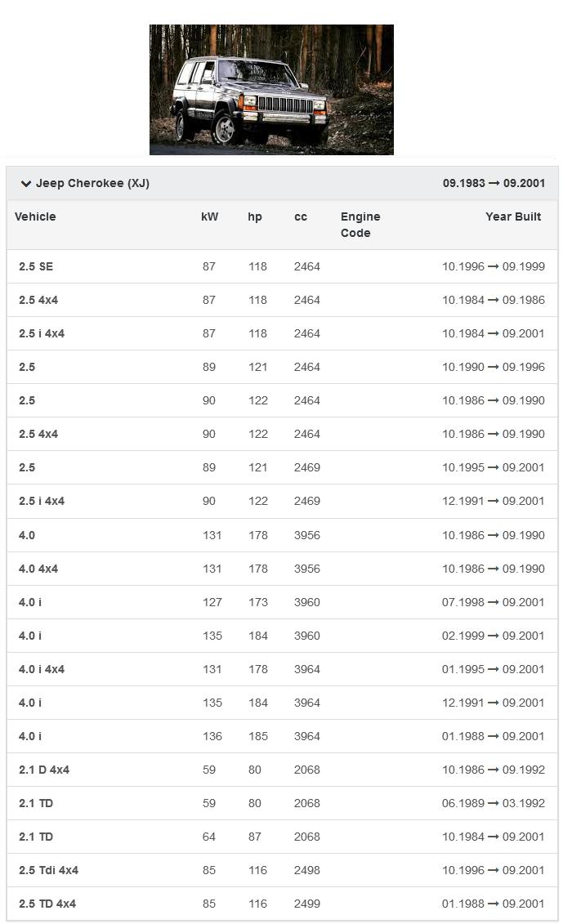
Task: Collapse the Jeep Cherokee (XJ) chevron
Action: pyautogui.click(x=26, y=184)
